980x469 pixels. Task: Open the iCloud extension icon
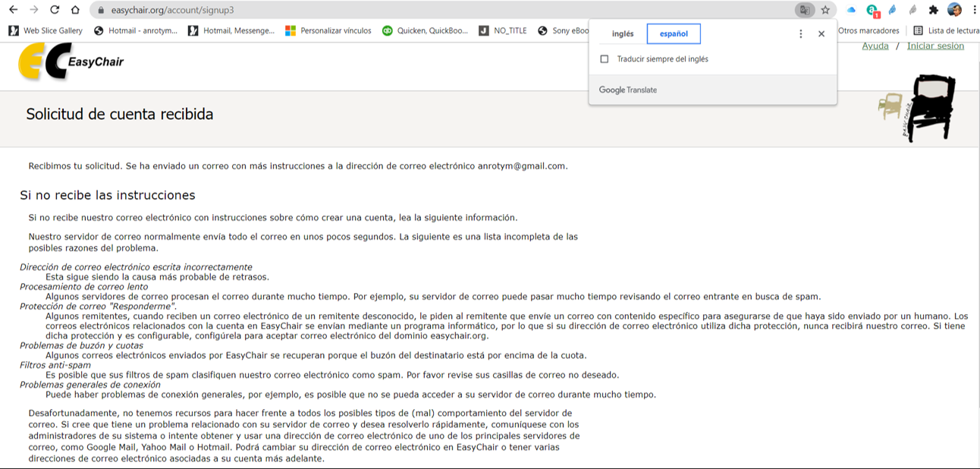(851, 10)
